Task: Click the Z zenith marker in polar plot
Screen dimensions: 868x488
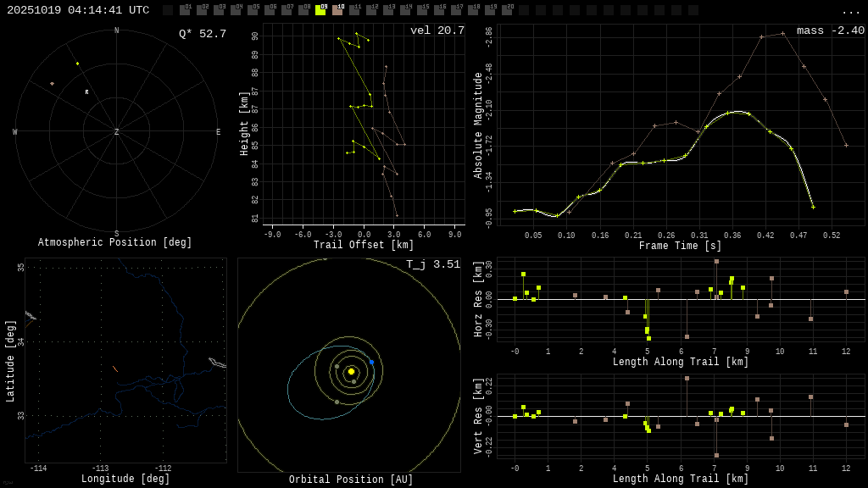Action: [117, 132]
